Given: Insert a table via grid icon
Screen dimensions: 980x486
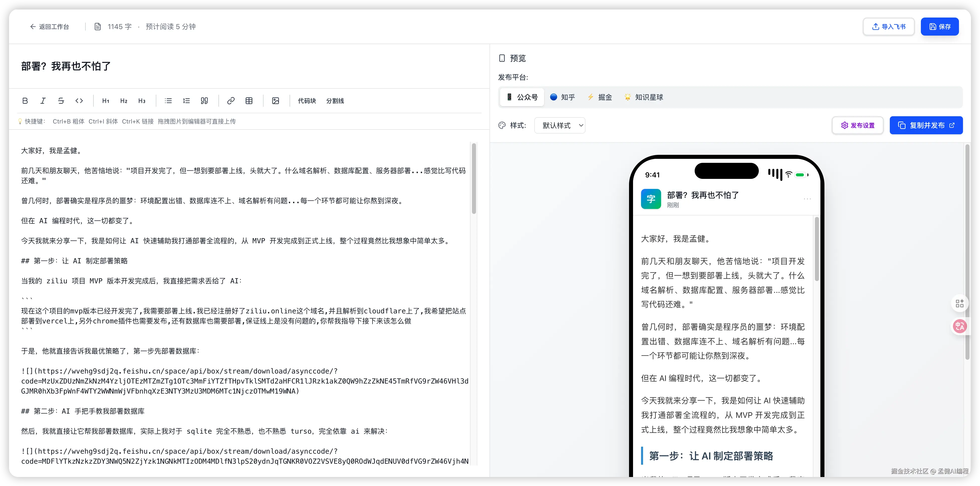Looking at the screenshot, I should 249,101.
